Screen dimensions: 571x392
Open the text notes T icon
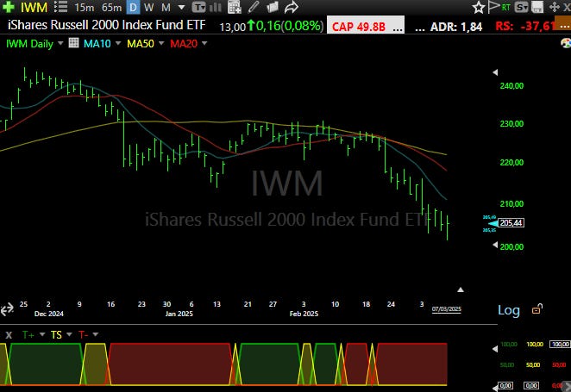tap(198, 7)
